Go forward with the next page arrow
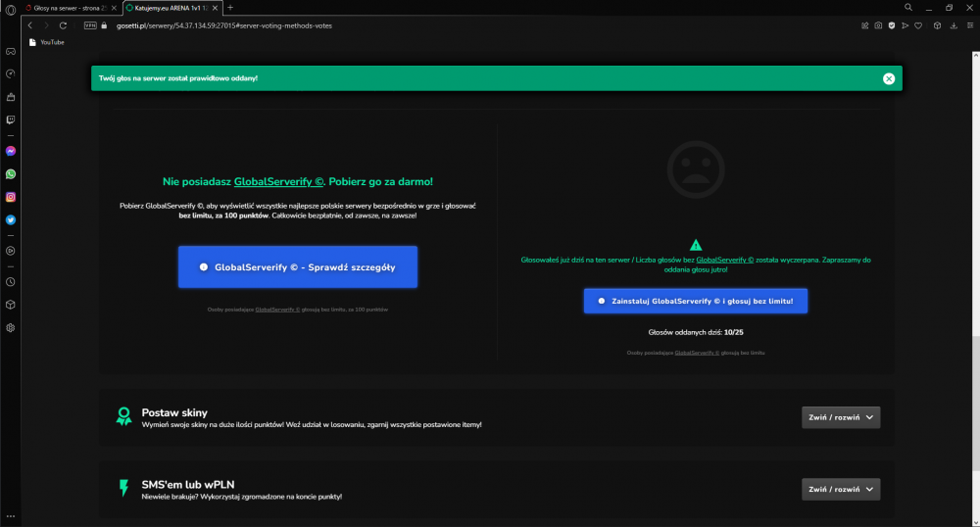This screenshot has height=527, width=980. coord(46,25)
